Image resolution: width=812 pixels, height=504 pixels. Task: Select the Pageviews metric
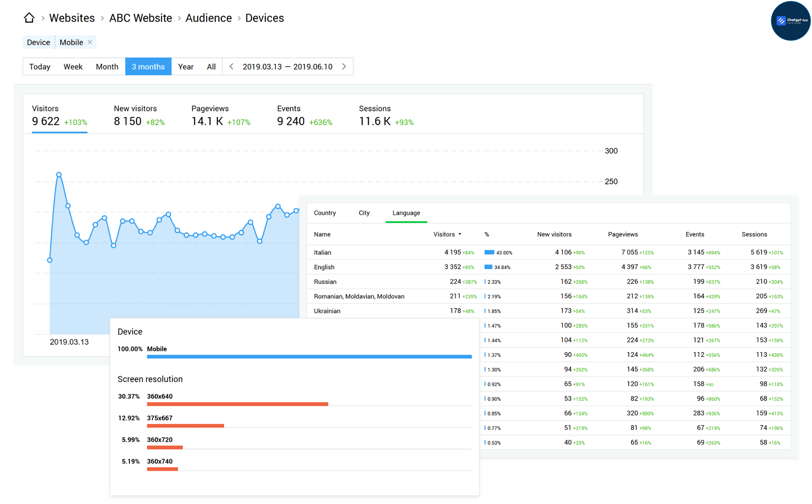click(221, 116)
